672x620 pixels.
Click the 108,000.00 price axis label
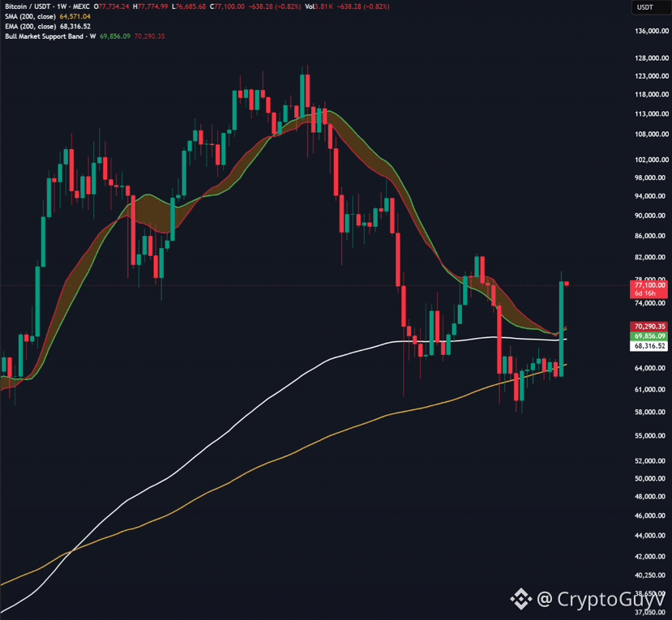click(652, 134)
